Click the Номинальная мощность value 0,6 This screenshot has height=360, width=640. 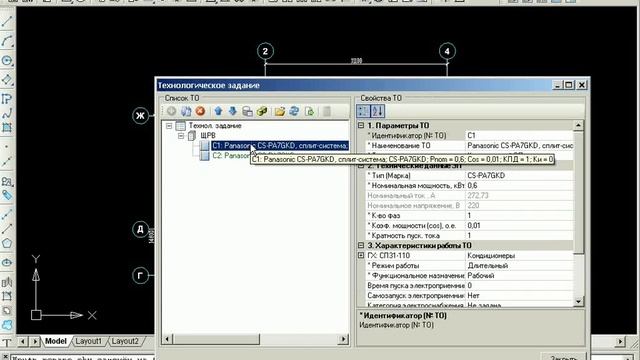520,186
